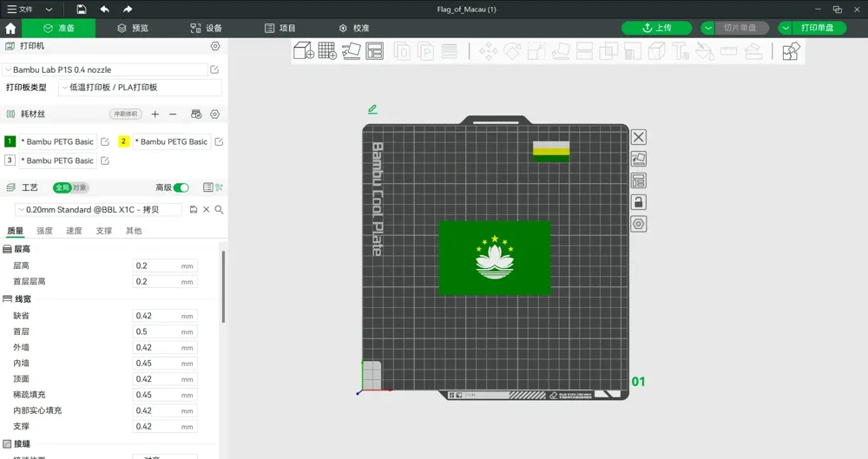Open filament 2 Bambu PETG Basic selector

(x=172, y=141)
